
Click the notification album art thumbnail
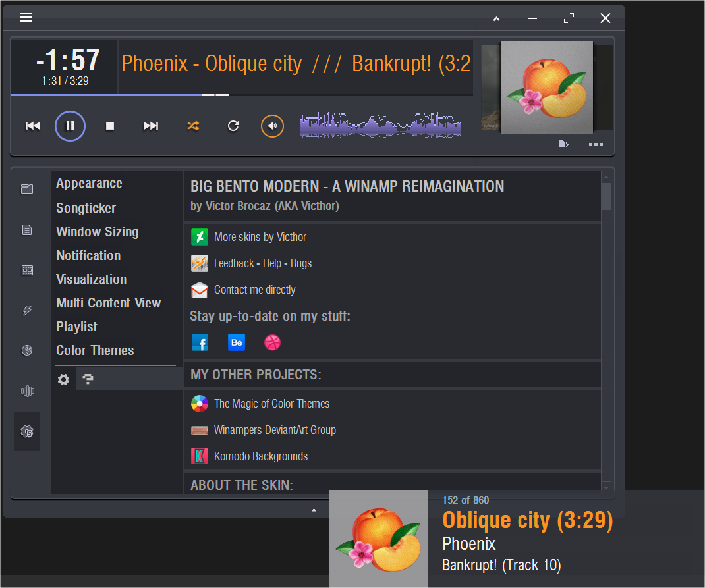378,539
